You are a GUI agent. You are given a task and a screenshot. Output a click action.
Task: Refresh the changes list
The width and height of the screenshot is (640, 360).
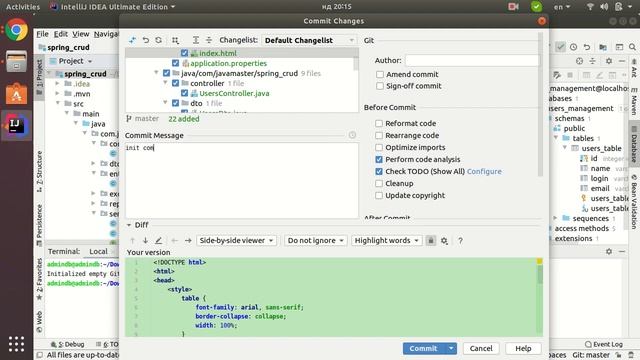point(158,40)
